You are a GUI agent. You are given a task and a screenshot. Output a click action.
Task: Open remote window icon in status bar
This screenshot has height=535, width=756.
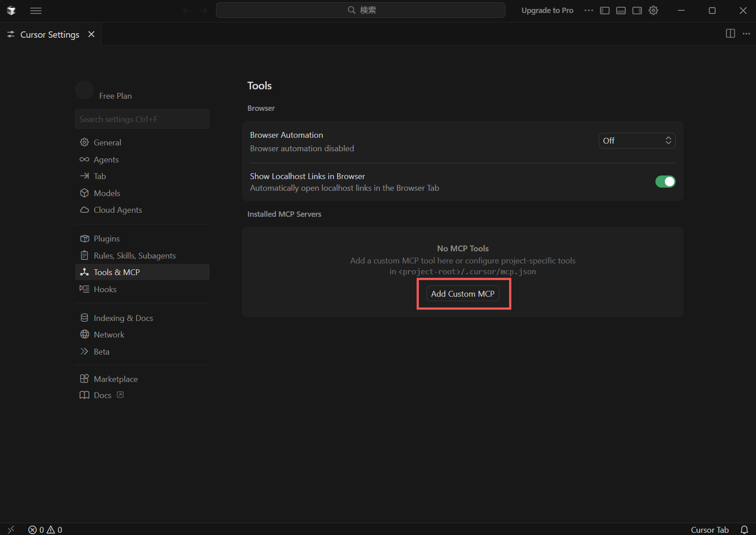pos(11,530)
